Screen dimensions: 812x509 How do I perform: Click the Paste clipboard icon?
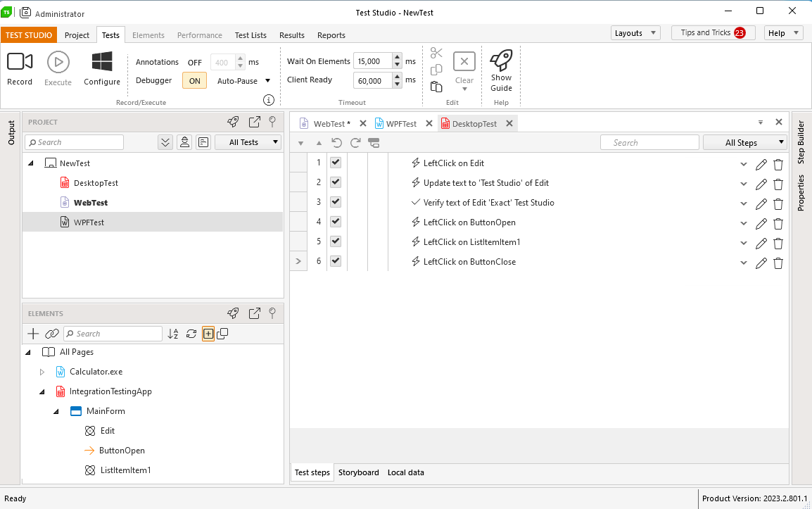(x=436, y=87)
